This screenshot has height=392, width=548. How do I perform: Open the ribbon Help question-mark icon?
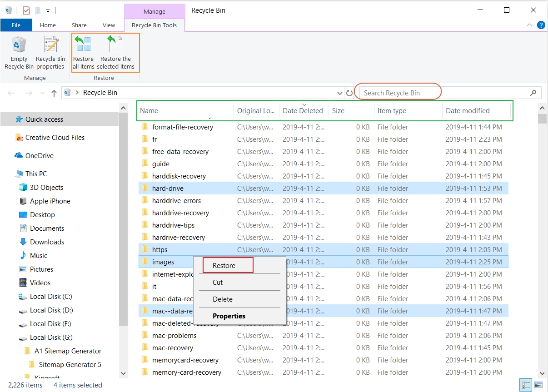point(541,25)
